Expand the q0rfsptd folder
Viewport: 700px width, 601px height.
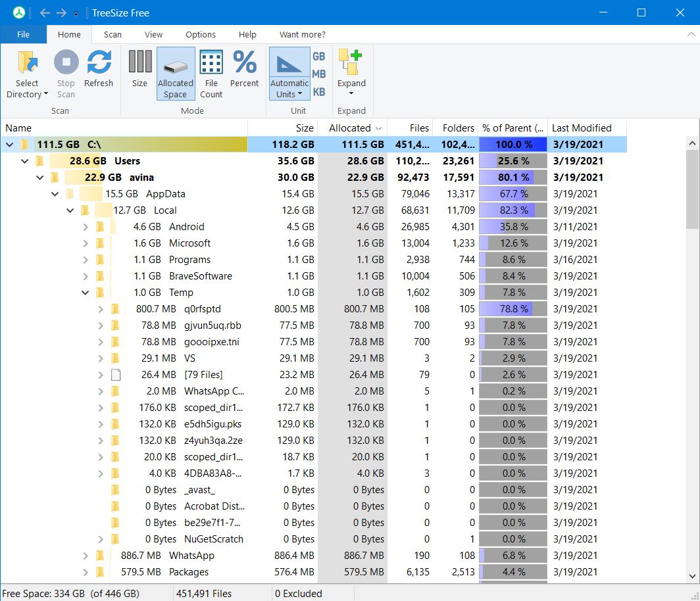click(101, 309)
